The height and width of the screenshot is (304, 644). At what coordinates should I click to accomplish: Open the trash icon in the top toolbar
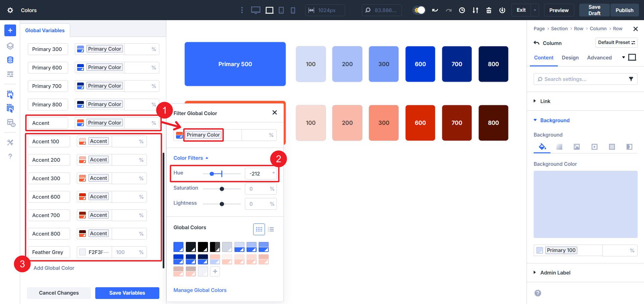[489, 10]
